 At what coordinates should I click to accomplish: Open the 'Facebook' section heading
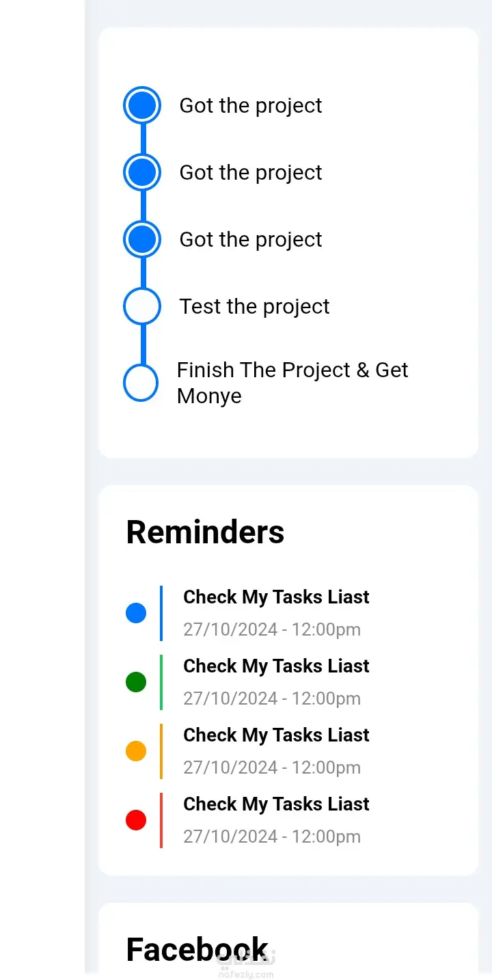point(197,949)
